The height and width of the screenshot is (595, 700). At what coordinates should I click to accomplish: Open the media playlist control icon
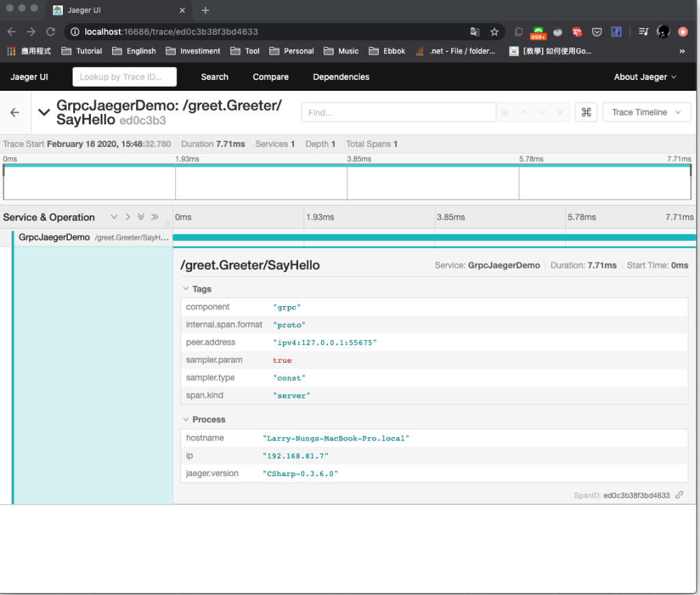pyautogui.click(x=643, y=31)
